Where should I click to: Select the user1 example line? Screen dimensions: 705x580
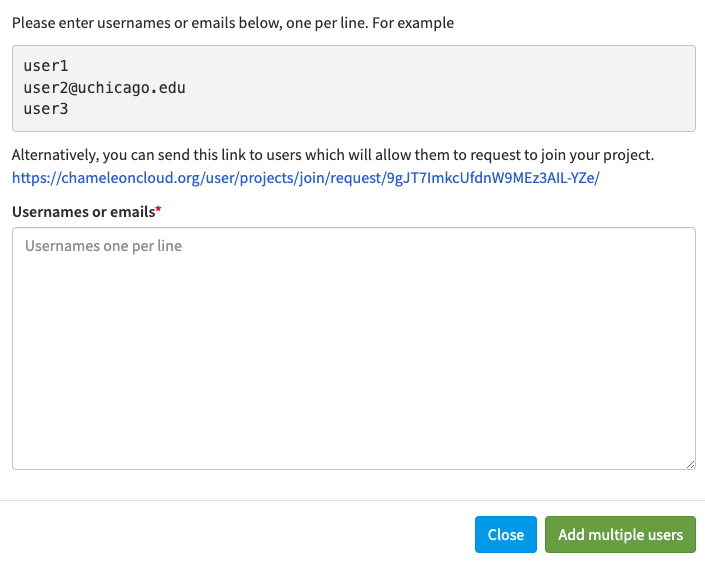46,66
